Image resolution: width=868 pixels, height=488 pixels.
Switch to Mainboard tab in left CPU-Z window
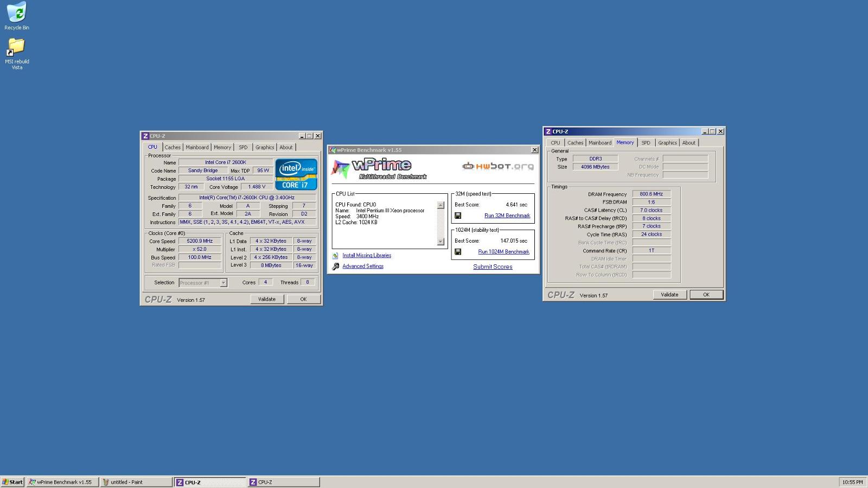coord(197,148)
